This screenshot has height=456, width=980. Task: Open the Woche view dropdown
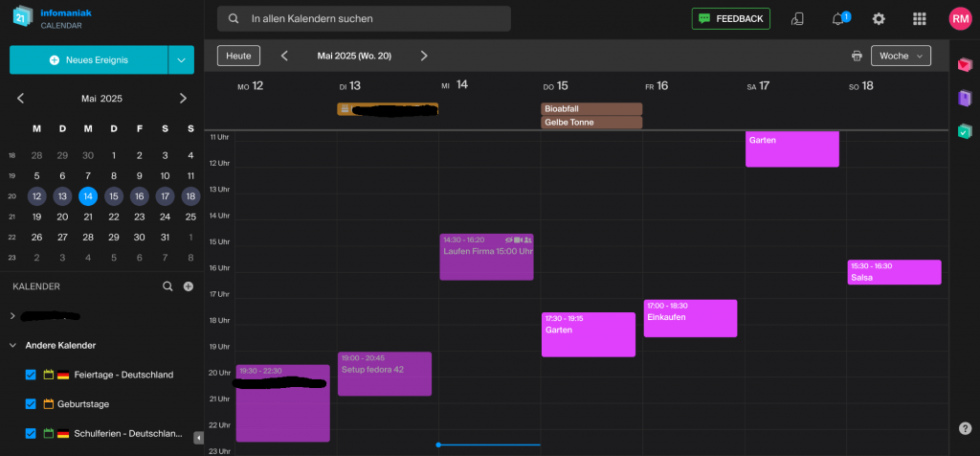click(x=901, y=56)
